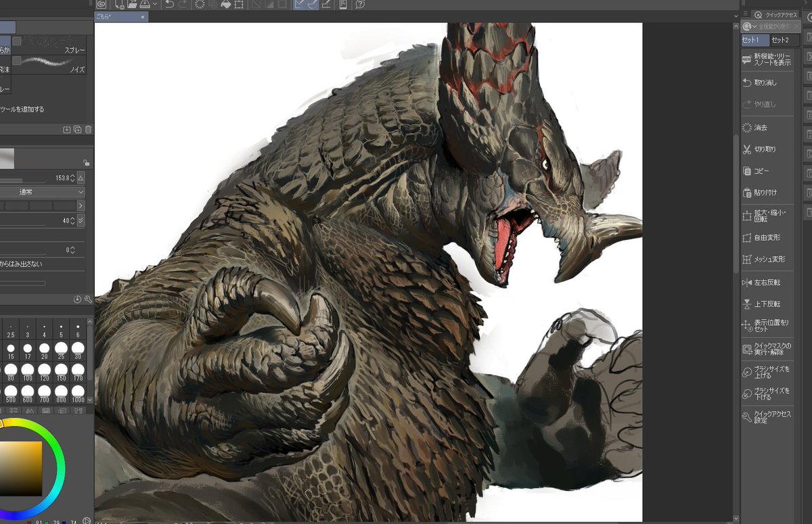Adjust the brush size 153.8 stepper
Image resolution: width=812 pixels, height=524 pixels.
[x=73, y=178]
